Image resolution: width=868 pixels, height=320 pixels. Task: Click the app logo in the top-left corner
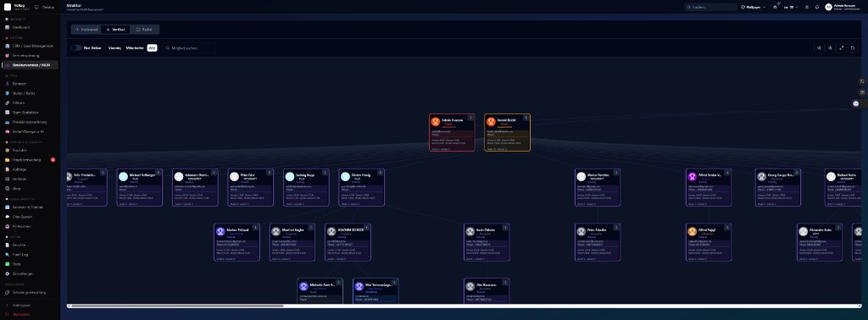click(x=7, y=7)
